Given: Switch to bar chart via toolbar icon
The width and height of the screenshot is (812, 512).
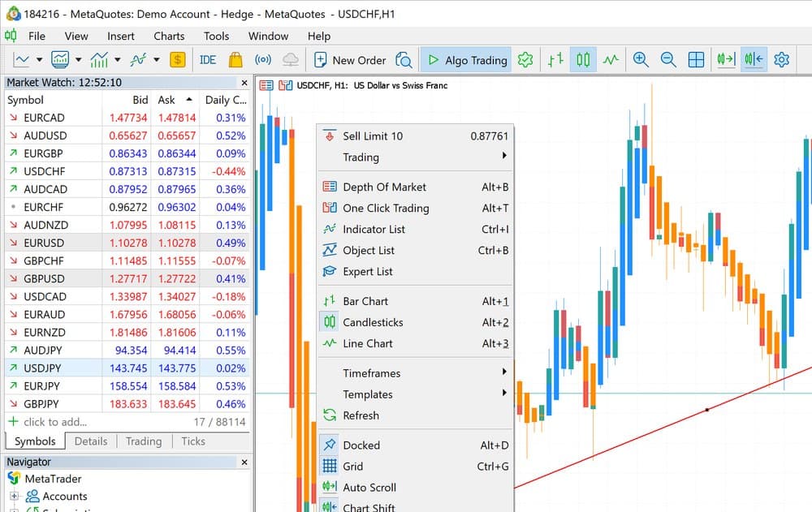Looking at the screenshot, I should pyautogui.click(x=555, y=60).
